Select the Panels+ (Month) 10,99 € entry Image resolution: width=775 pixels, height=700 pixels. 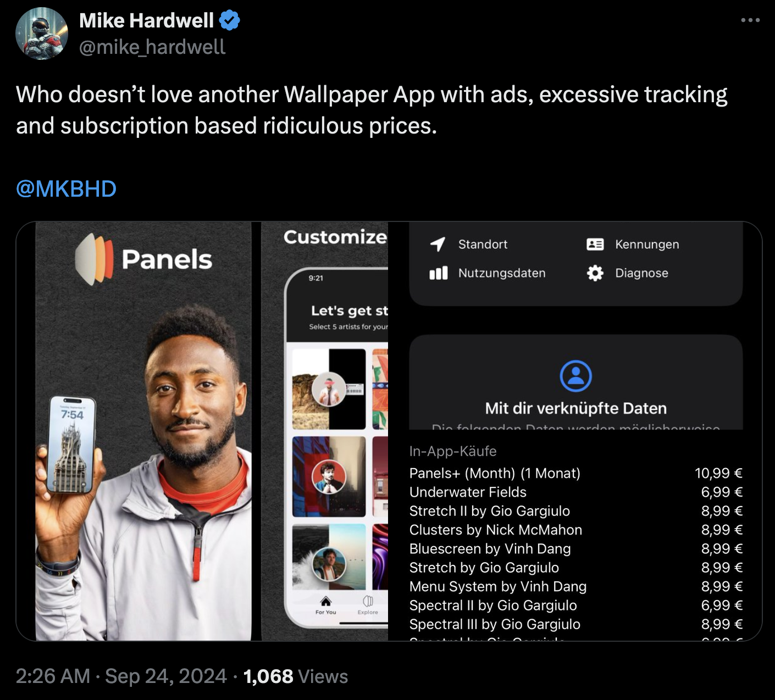pos(575,473)
